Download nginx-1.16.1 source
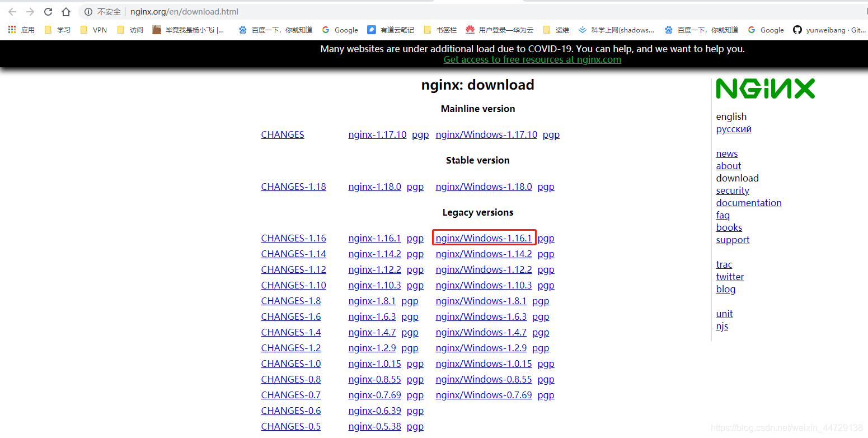Viewport: 868px width, 438px height. (x=374, y=238)
